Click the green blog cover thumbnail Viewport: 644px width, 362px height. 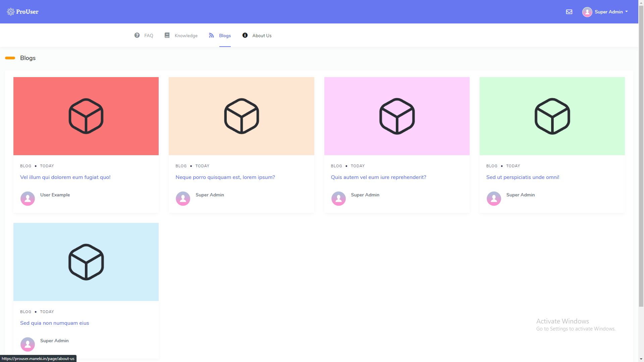(552, 116)
